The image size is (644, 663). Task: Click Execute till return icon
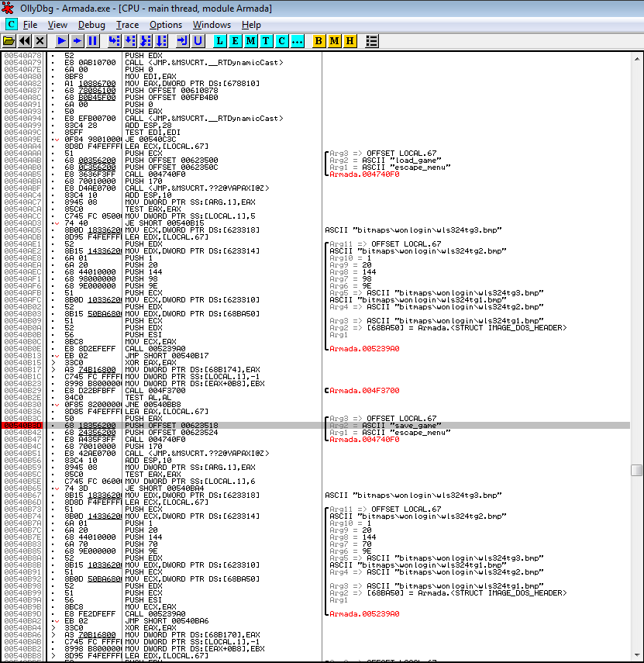pos(182,41)
